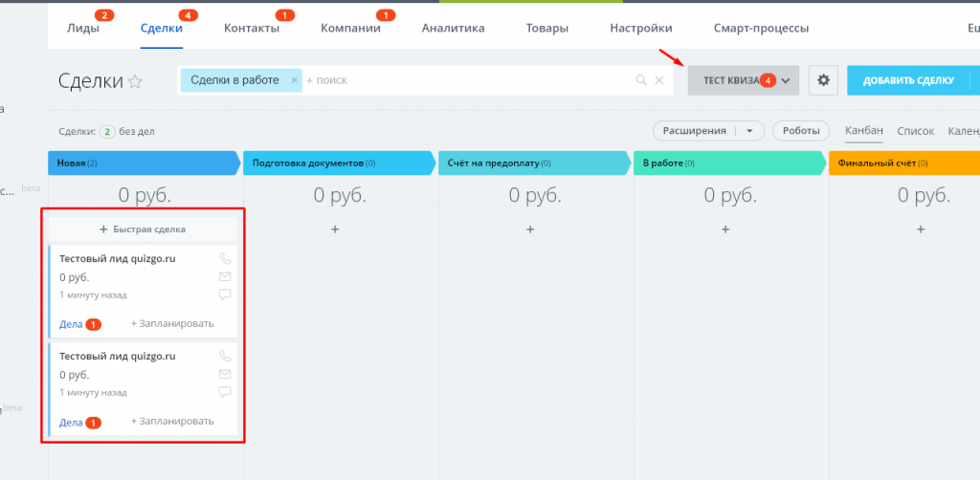The width and height of the screenshot is (980, 480).
Task: Remove the 'Сделки в работе' filter chip
Action: click(x=294, y=80)
